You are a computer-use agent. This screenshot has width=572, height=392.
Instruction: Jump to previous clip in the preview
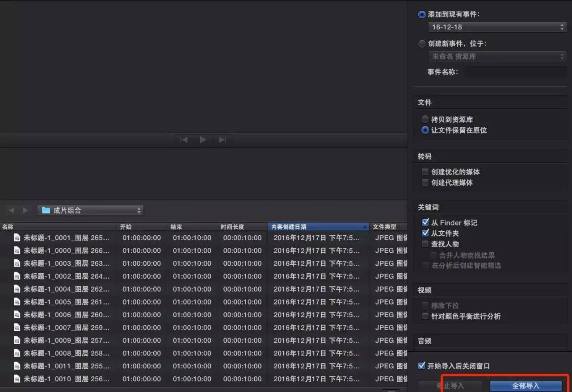point(184,140)
